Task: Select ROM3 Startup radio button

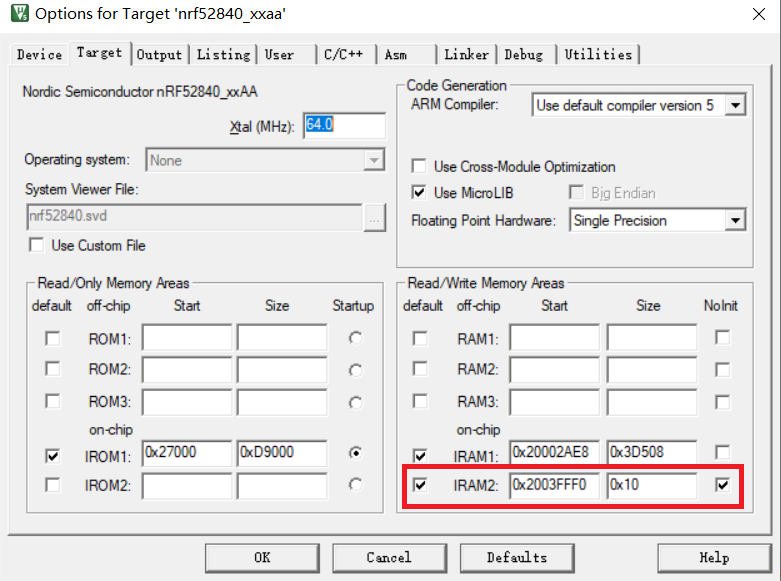Action: [355, 402]
